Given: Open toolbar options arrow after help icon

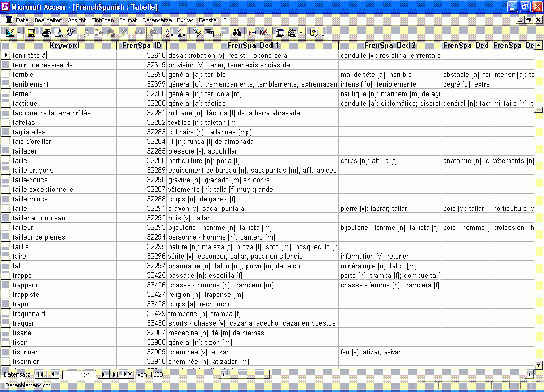Looking at the screenshot, I should (322, 34).
